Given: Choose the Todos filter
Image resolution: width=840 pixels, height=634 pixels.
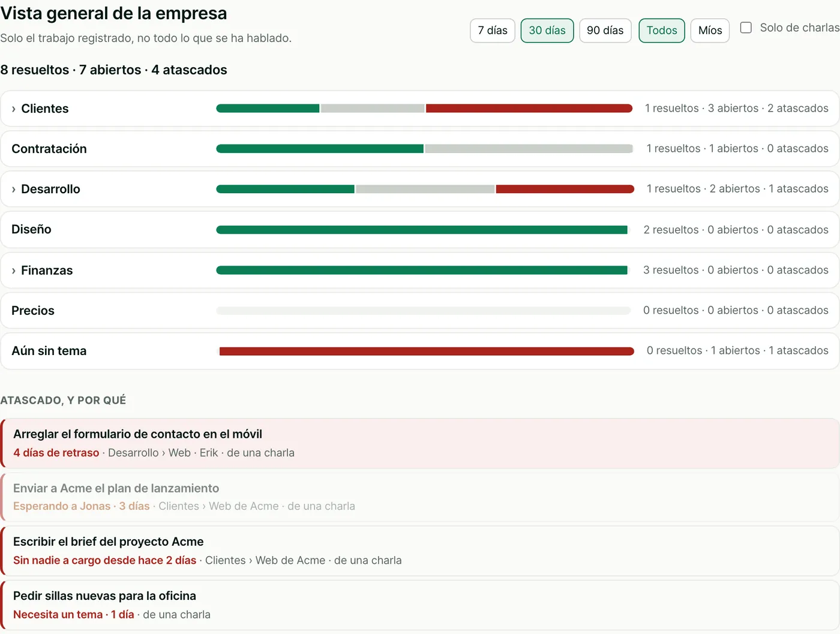Looking at the screenshot, I should 662,31.
